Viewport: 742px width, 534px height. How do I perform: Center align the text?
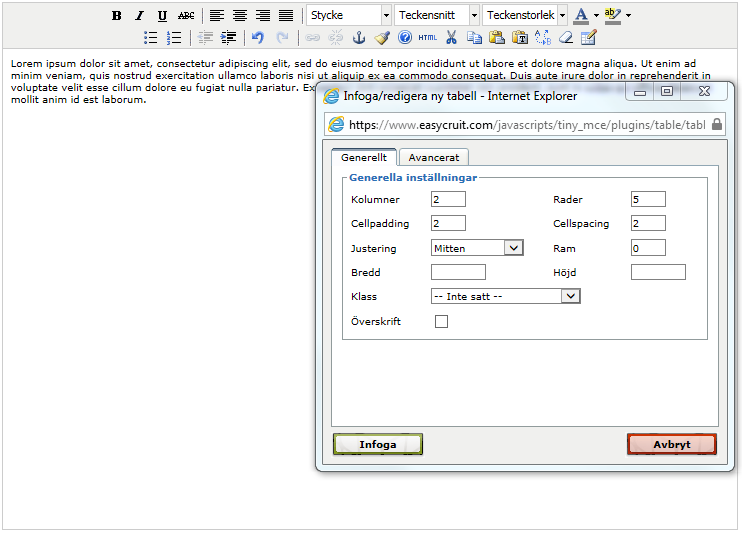pos(240,16)
